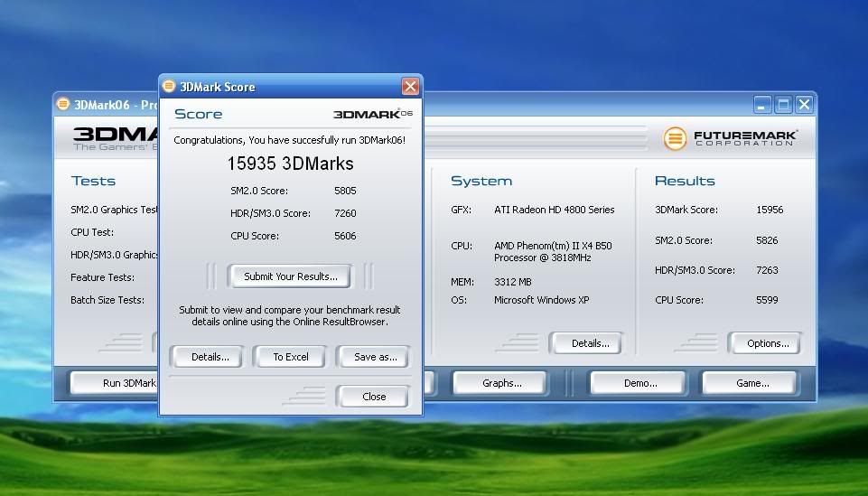This screenshot has width=868, height=496.
Task: Click the SM2.0 Score value 5805
Action: [x=345, y=191]
